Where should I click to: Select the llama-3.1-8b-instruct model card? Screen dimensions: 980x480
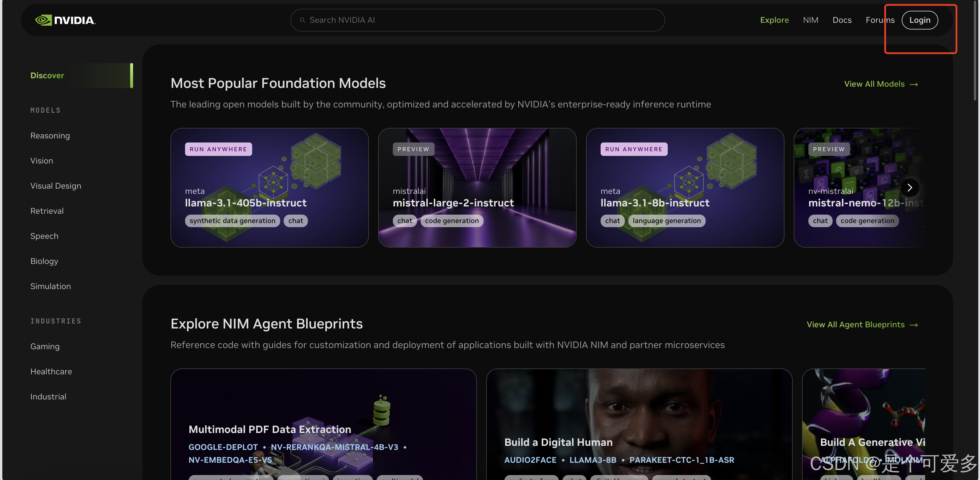(684, 187)
